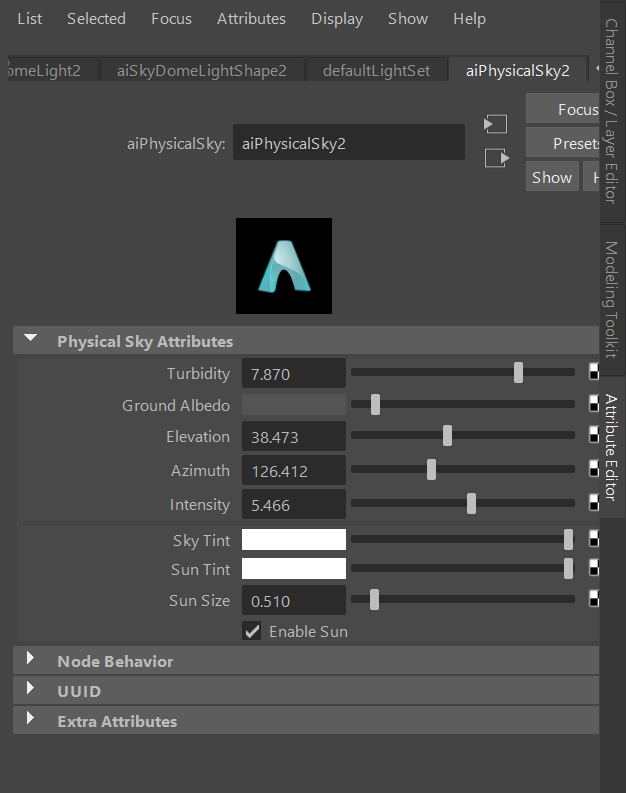This screenshot has width=626, height=793.
Task: Toggle the Enable Sun checkbox
Action: (x=251, y=631)
